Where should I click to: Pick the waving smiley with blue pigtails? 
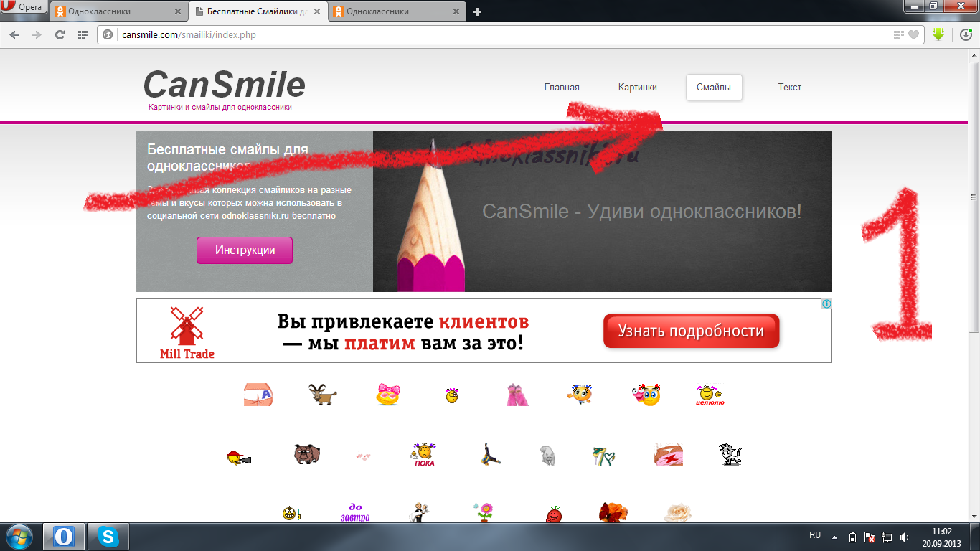580,394
